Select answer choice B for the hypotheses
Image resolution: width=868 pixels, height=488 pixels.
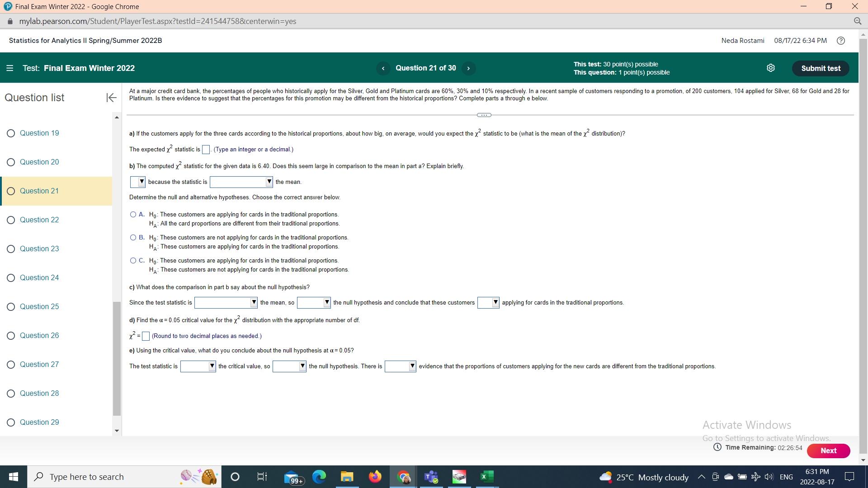point(132,237)
